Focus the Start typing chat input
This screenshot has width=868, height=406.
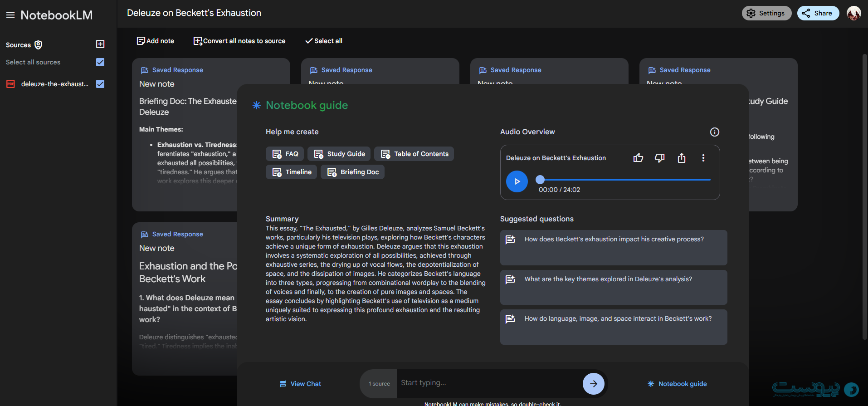point(489,383)
